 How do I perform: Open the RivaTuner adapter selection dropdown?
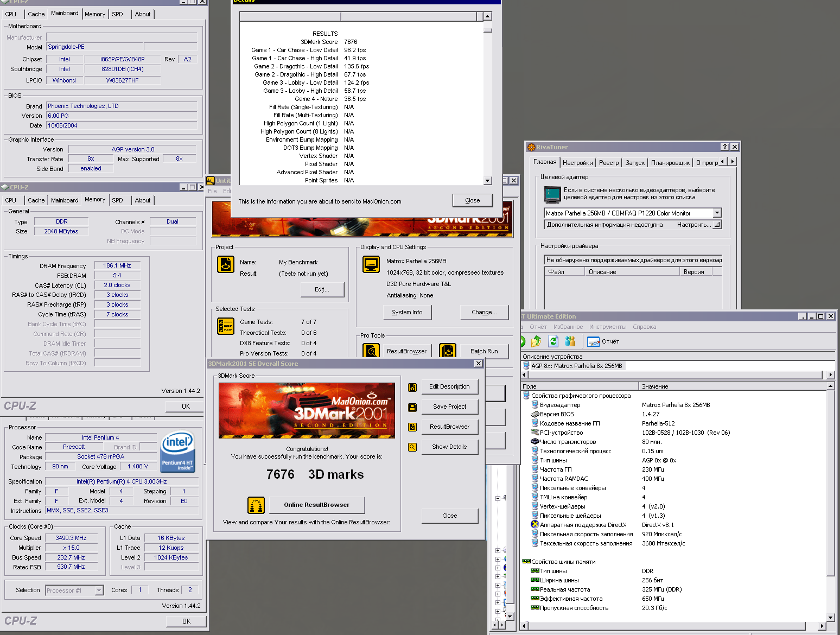coord(717,213)
